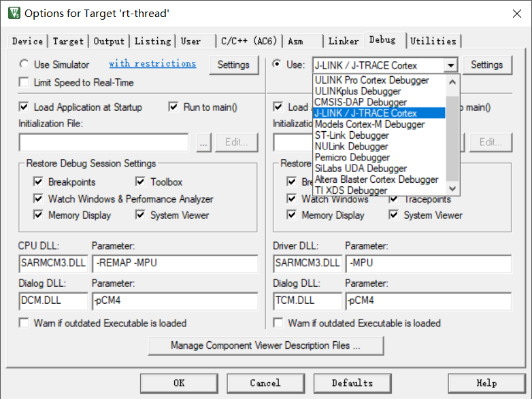
Task: Click TCM.DLL dialog DLL field
Action: click(307, 300)
